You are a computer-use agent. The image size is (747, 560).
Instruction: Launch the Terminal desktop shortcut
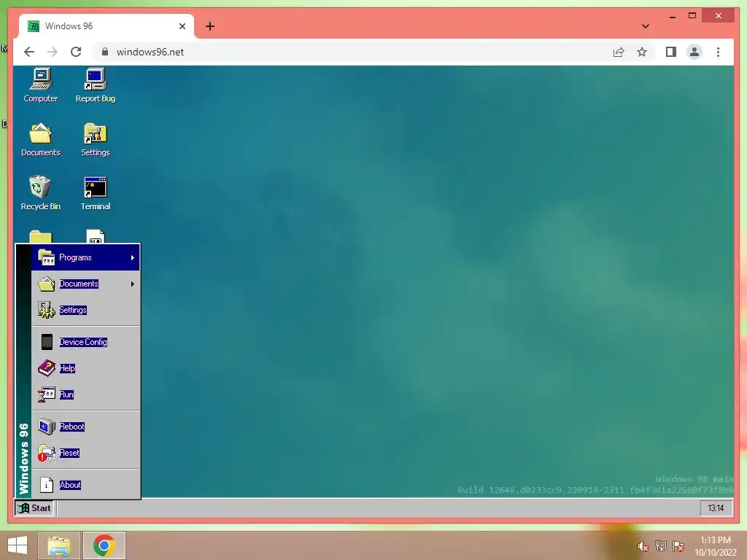[x=96, y=193]
